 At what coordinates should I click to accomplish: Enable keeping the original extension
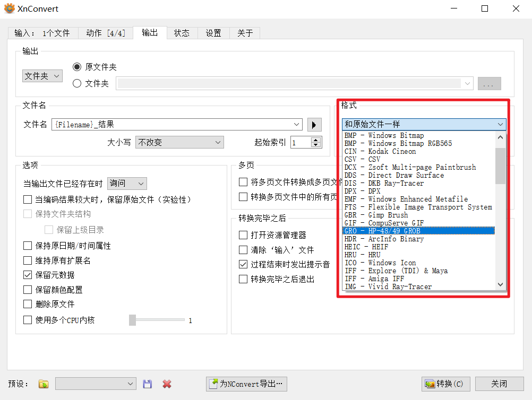click(x=28, y=260)
